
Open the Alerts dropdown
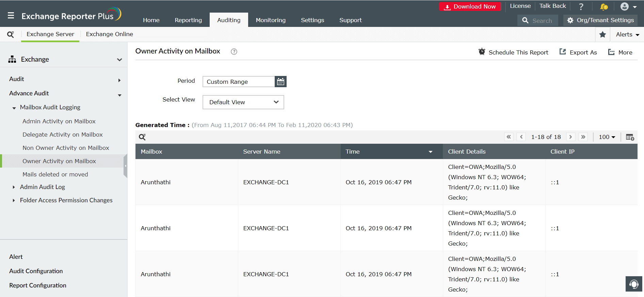point(628,34)
